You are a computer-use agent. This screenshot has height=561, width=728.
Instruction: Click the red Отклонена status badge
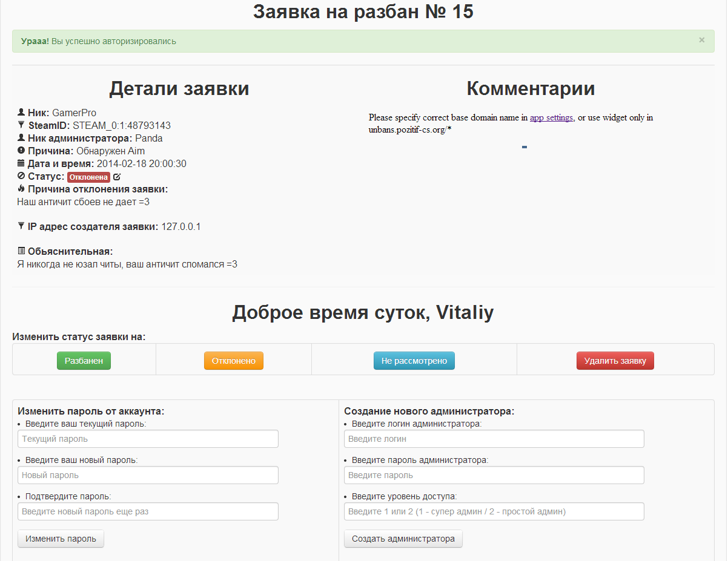click(x=88, y=177)
